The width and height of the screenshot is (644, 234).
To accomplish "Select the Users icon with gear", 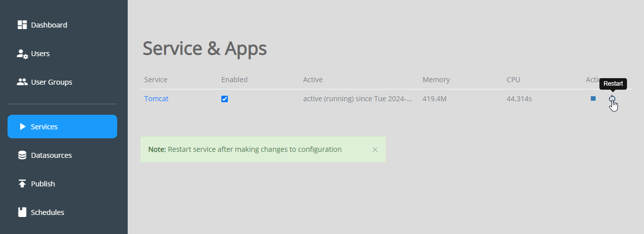I will (x=22, y=54).
